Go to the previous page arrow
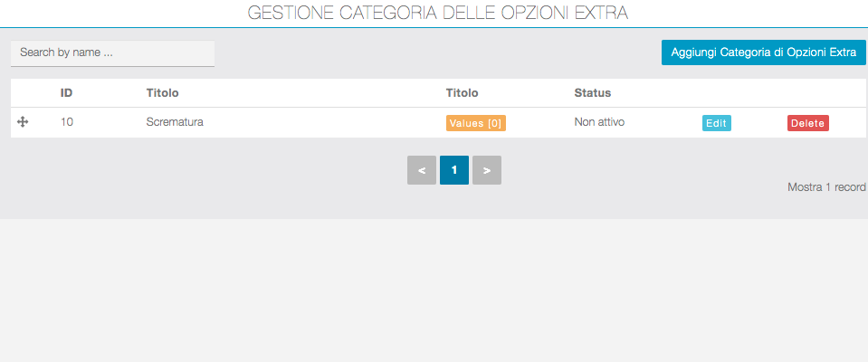The height and width of the screenshot is (362, 868). coord(422,170)
